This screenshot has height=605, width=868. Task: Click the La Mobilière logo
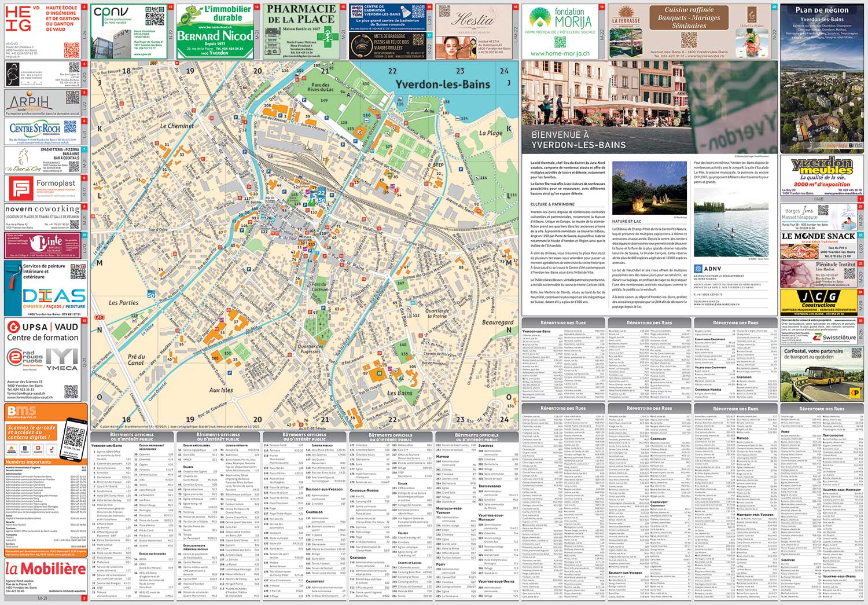pos(45,569)
